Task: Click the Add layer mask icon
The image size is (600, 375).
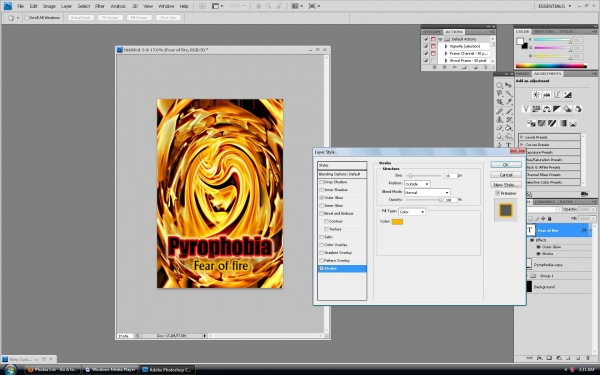Action: 549,358
